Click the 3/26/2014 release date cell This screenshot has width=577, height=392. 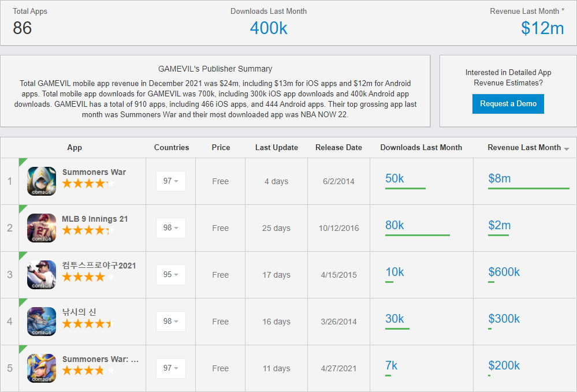tap(338, 322)
